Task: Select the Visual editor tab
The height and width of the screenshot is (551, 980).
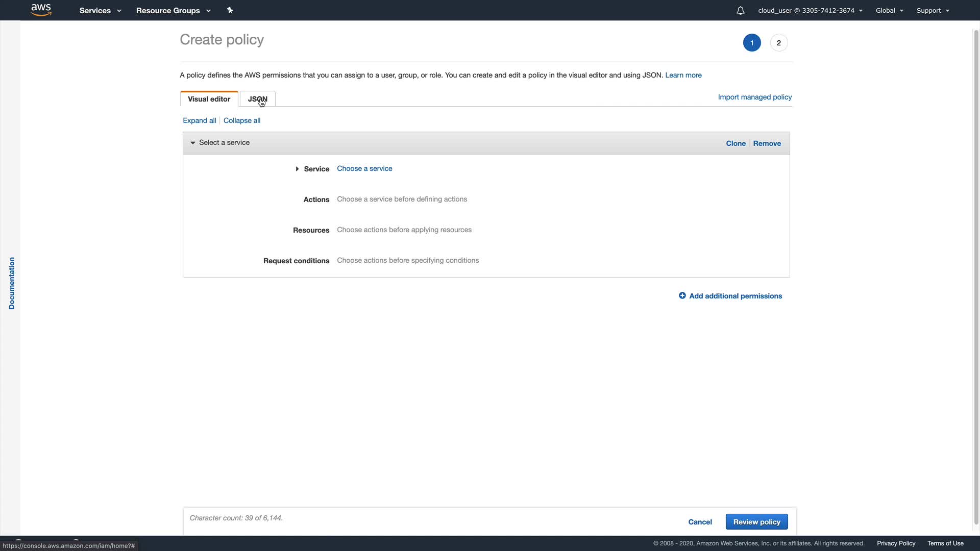Action: coord(209,99)
